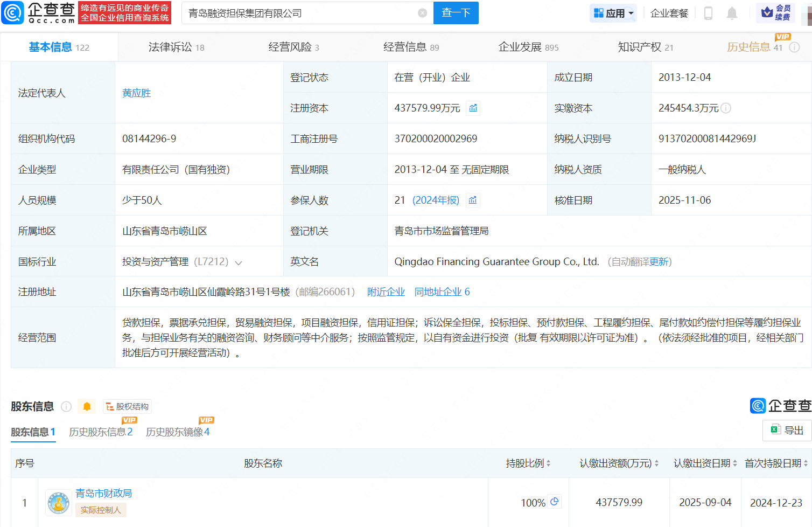Image resolution: width=812 pixels, height=527 pixels.
Task: Open legal representative 黄应胜 link
Action: (x=136, y=93)
